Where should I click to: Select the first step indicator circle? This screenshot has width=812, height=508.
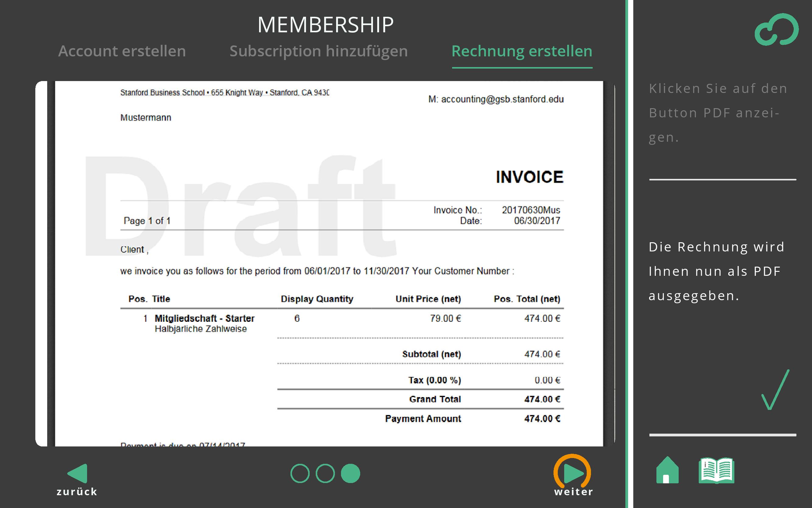(300, 473)
